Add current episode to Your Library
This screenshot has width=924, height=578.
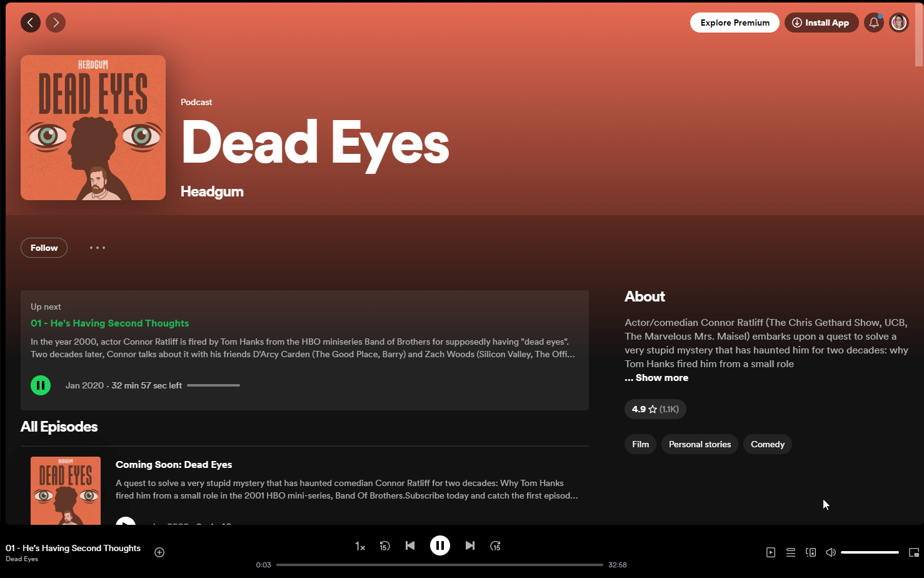(x=159, y=552)
